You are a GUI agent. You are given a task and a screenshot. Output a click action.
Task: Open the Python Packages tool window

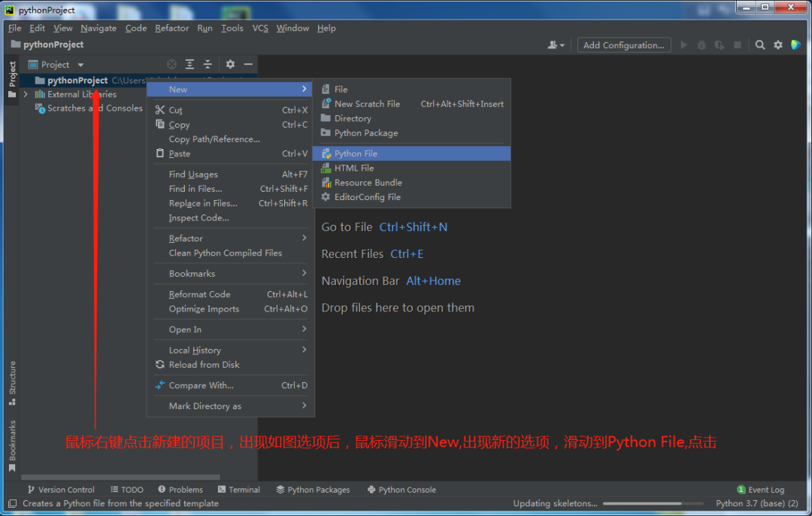point(313,490)
